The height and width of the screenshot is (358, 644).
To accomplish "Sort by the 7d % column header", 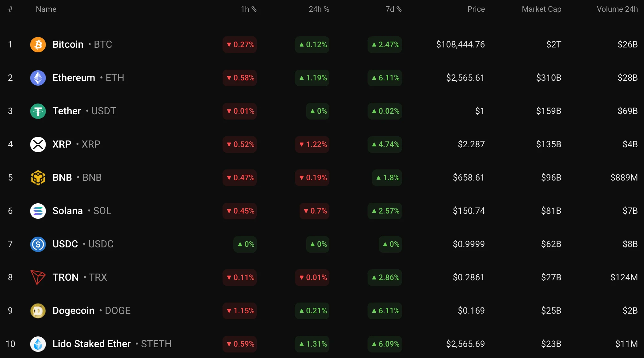I will (x=393, y=9).
